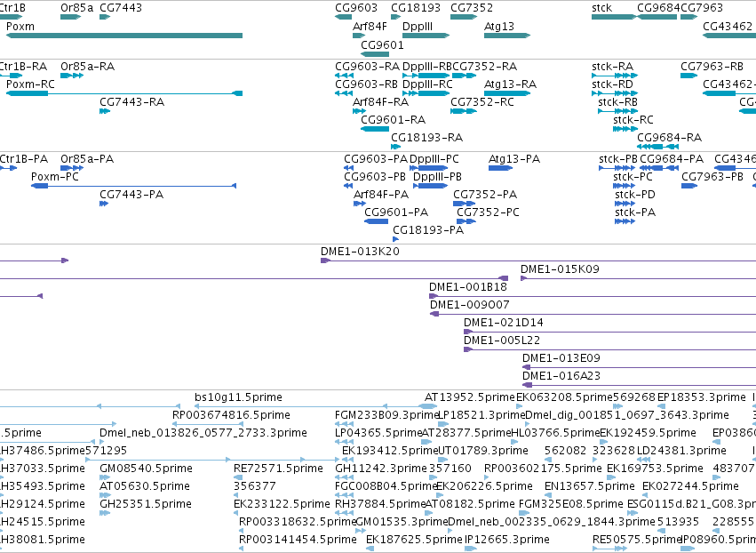Select the RE72571.5prime EST label
Image resolution: width=756 pixels, height=553 pixels.
pyautogui.click(x=279, y=469)
